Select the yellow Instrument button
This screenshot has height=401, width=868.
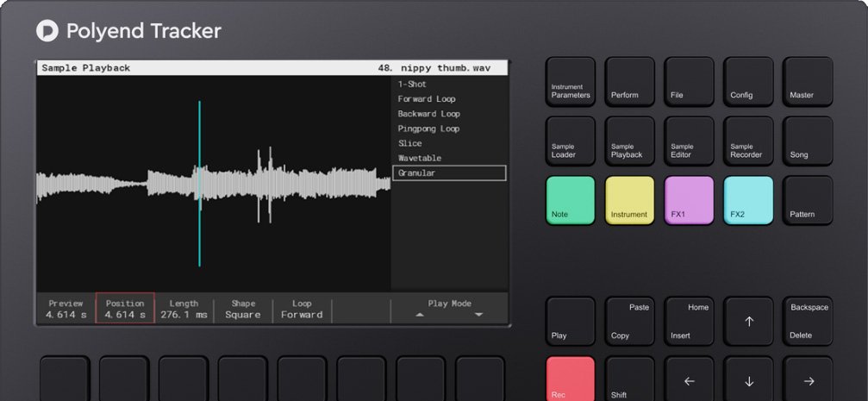(x=630, y=200)
